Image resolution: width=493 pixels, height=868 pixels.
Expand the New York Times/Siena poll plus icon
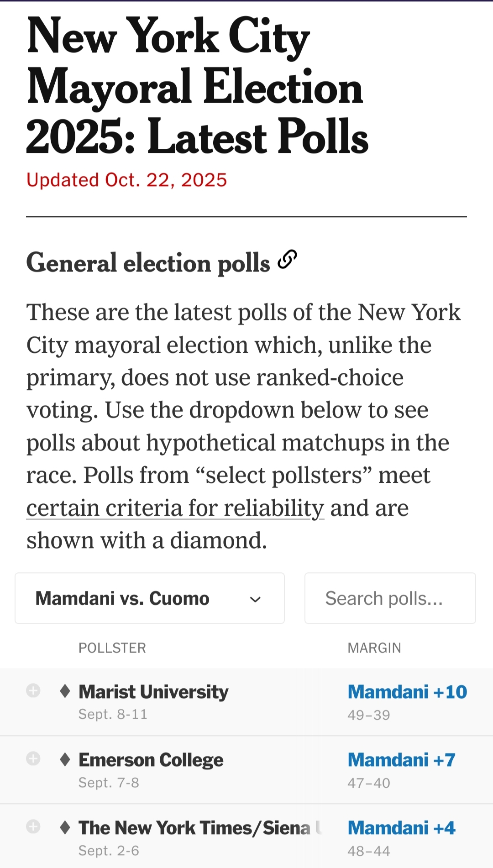(x=33, y=826)
